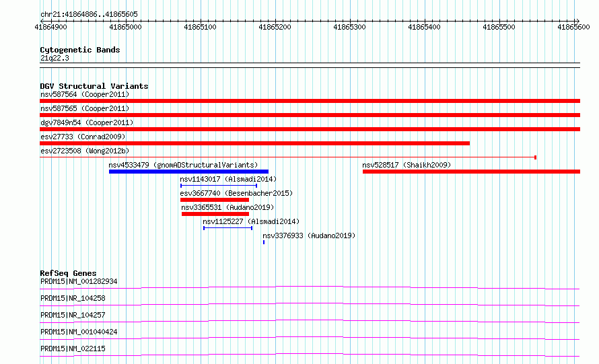Image resolution: width=599 pixels, height=364 pixels.
Task: Click variant label nsv528517 (Shaikh2009)
Action: tap(407, 165)
